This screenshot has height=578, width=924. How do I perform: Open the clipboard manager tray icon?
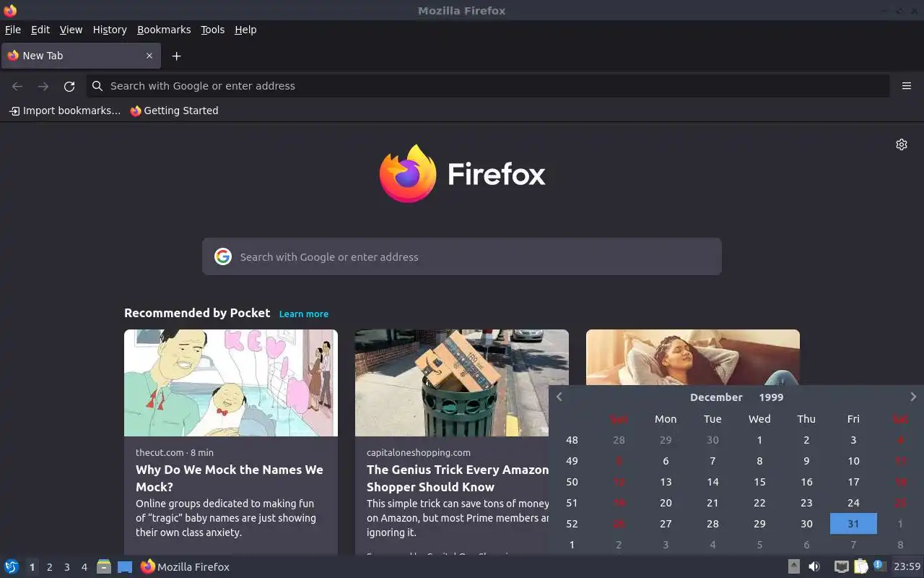(x=860, y=566)
